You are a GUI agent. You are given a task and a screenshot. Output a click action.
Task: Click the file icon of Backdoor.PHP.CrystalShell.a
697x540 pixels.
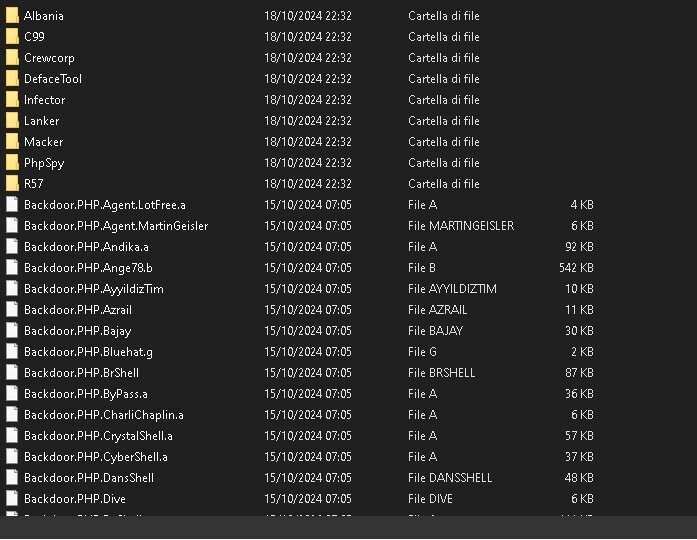click(12, 436)
